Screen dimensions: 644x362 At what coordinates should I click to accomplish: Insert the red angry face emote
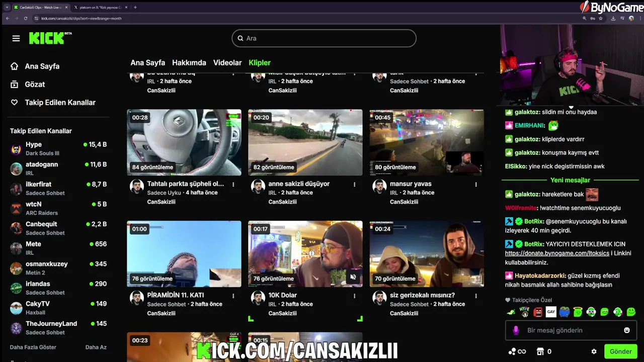pos(538,312)
